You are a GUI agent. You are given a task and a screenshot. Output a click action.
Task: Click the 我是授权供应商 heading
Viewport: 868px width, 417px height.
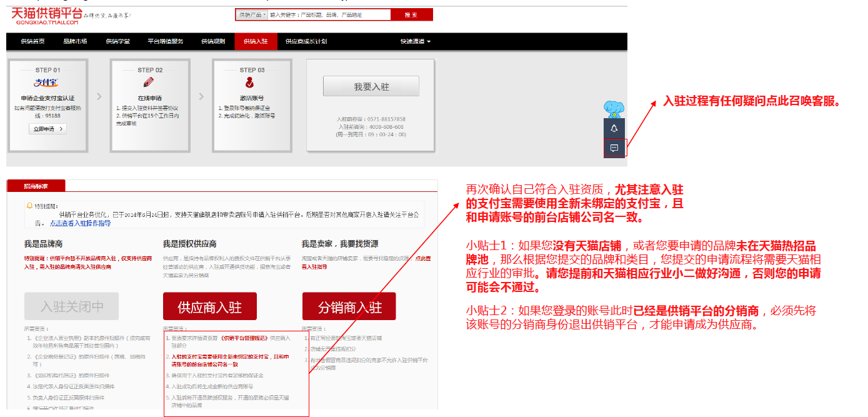pyautogui.click(x=190, y=244)
